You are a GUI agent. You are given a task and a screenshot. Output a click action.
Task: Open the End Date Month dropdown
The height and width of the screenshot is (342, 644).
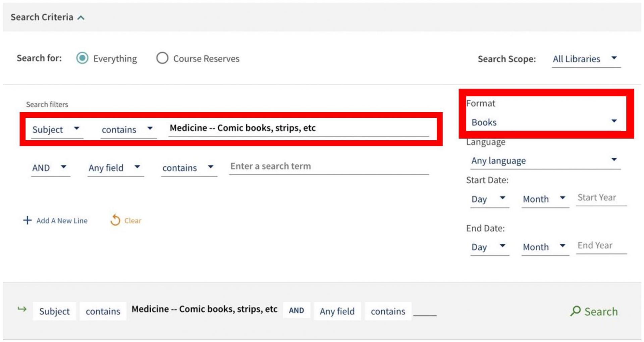(545, 247)
